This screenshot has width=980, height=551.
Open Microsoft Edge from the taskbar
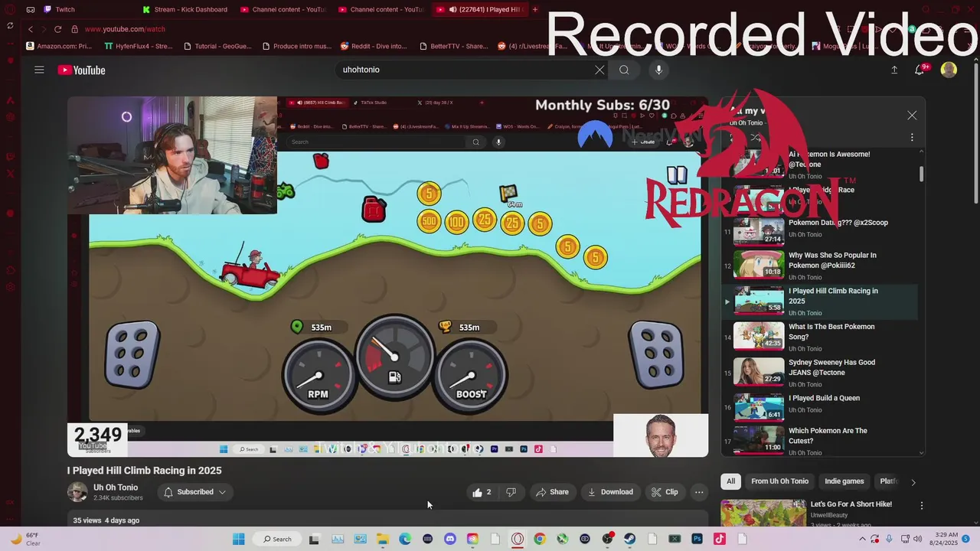(405, 539)
